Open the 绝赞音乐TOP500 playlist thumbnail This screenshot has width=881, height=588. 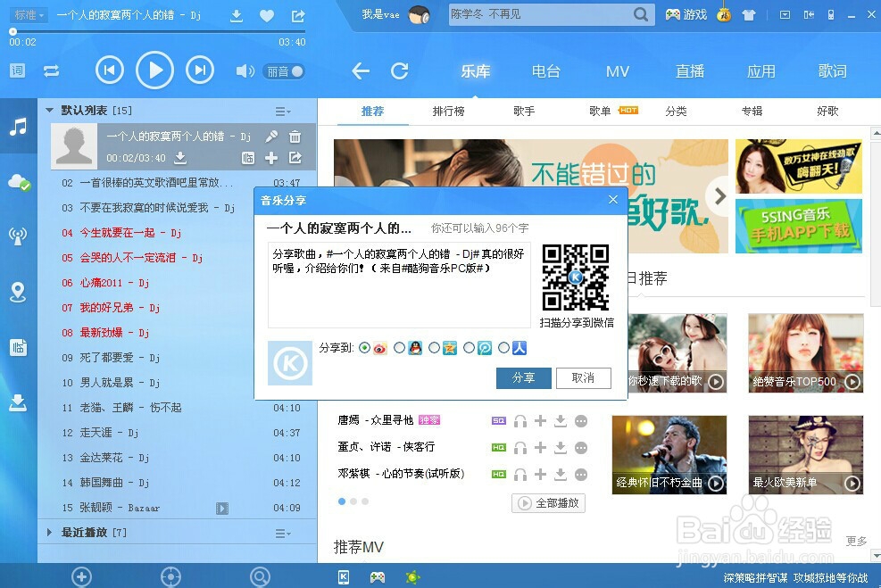pos(806,352)
